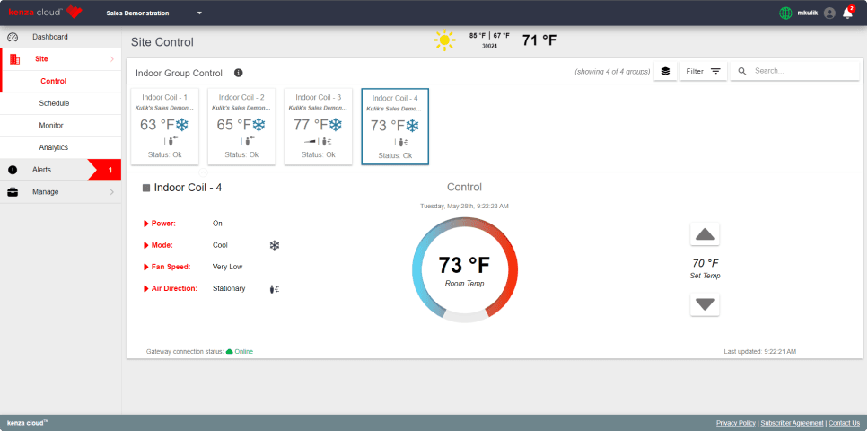Click the notification bell icon

point(847,13)
